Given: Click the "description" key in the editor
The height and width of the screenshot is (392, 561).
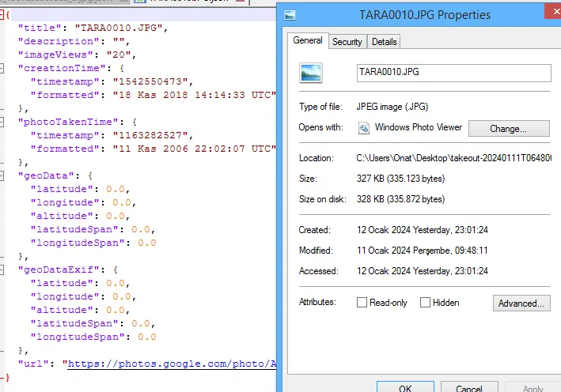Looking at the screenshot, I should pos(59,41).
